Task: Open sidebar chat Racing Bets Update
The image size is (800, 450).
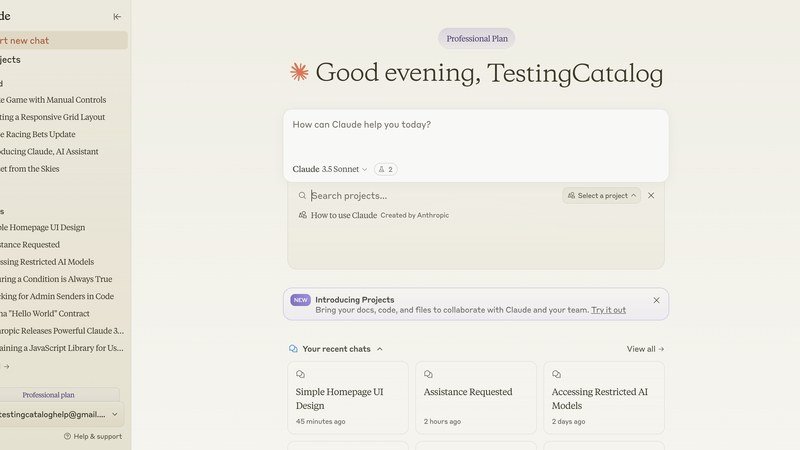Action: coord(38,135)
